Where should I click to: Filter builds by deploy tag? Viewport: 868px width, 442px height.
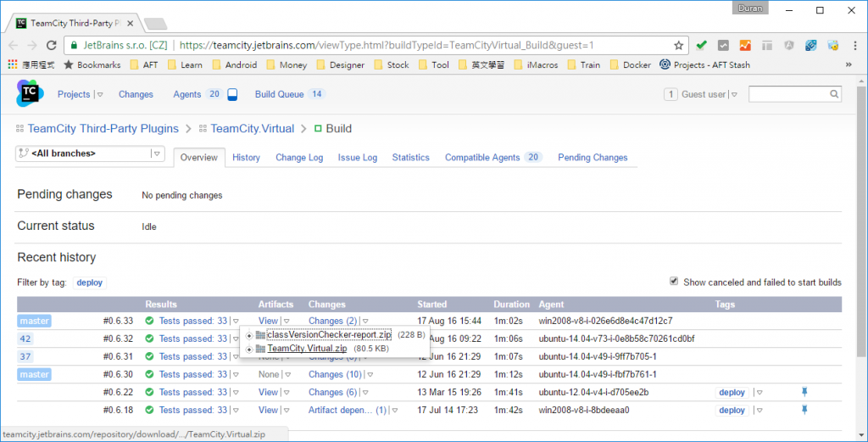90,283
